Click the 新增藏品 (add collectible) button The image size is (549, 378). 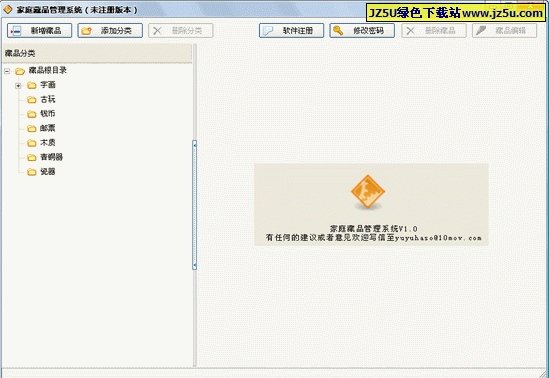[39, 31]
